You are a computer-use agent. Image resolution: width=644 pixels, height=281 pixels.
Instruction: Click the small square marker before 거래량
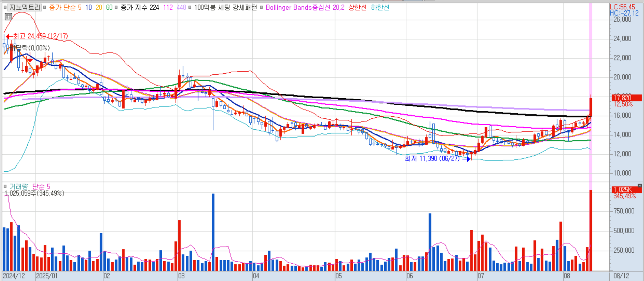pos(5,187)
